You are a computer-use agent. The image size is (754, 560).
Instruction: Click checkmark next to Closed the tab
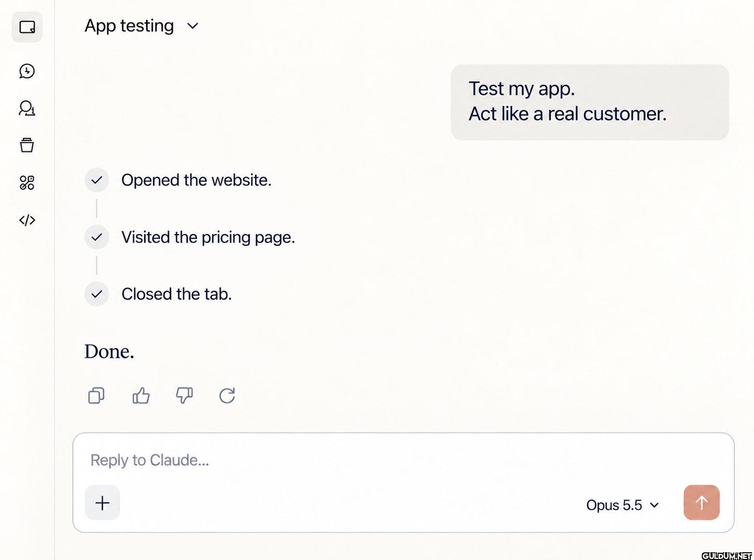point(97,294)
